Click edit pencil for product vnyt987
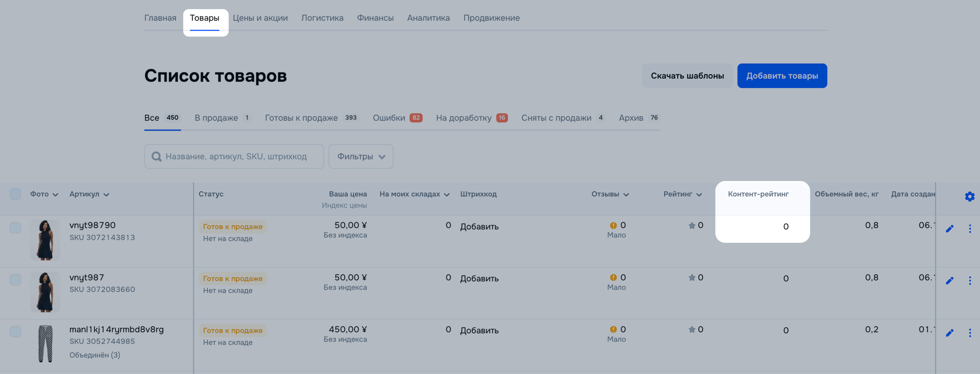Screen dimensions: 980x374 (949, 281)
